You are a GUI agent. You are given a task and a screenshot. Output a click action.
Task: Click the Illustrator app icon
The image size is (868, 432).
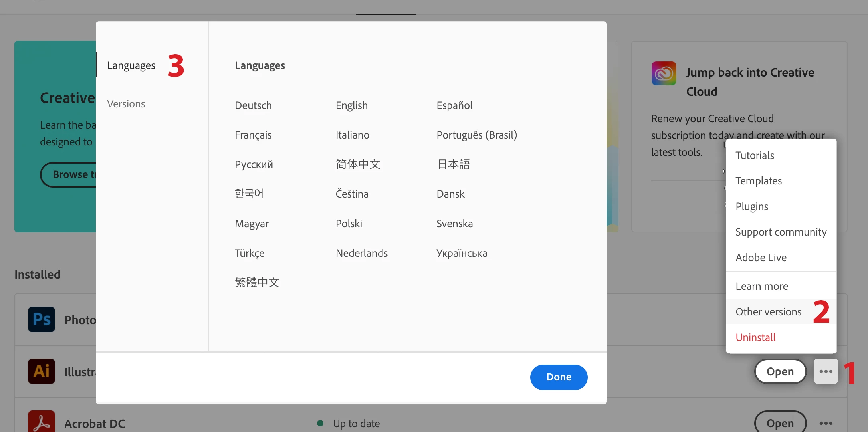(x=42, y=371)
